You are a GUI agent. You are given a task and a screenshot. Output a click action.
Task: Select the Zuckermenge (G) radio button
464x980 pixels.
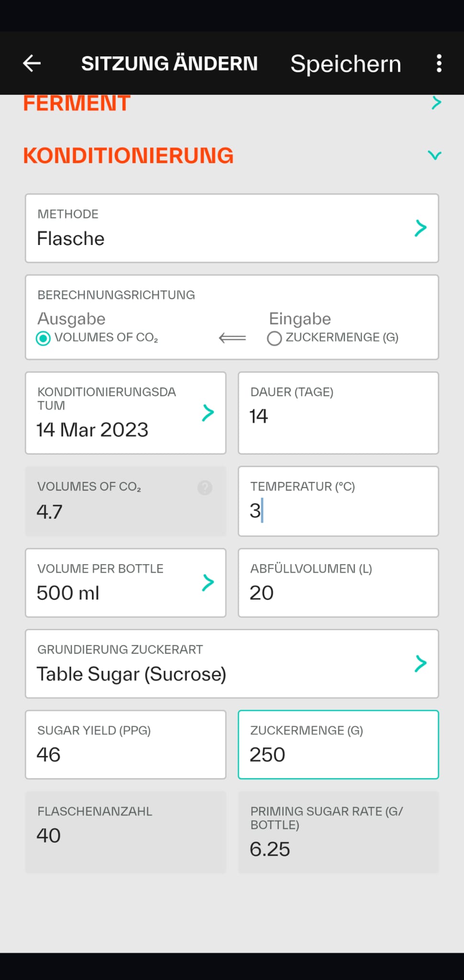[x=274, y=338]
